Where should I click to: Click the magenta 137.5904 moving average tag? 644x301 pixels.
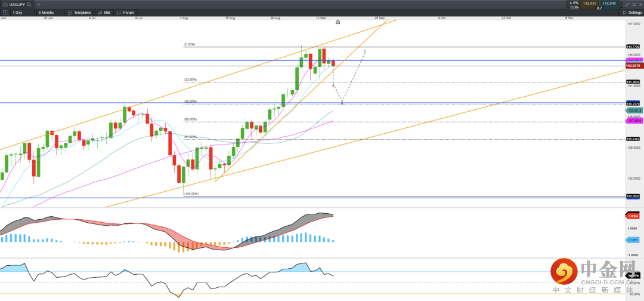pos(633,121)
